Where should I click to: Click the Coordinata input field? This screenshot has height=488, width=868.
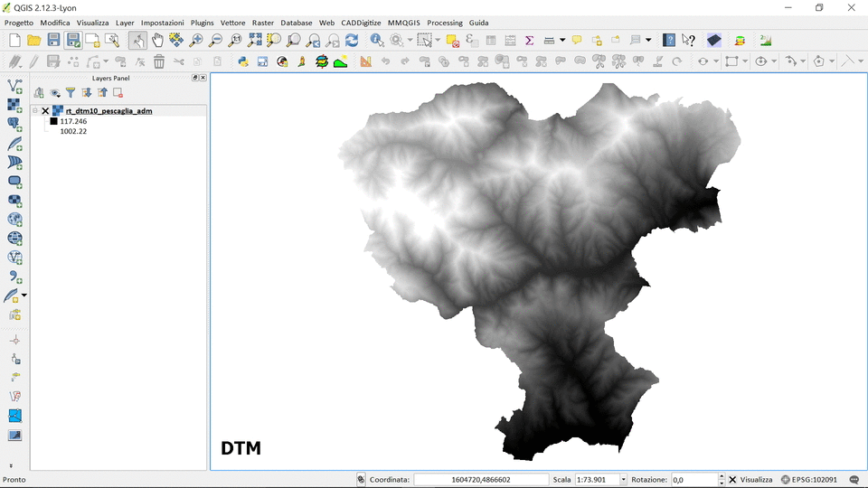[x=481, y=480]
